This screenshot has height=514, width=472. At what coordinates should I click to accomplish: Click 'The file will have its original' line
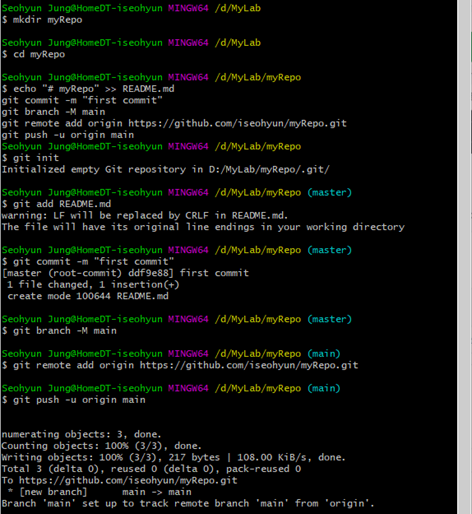coord(203,227)
